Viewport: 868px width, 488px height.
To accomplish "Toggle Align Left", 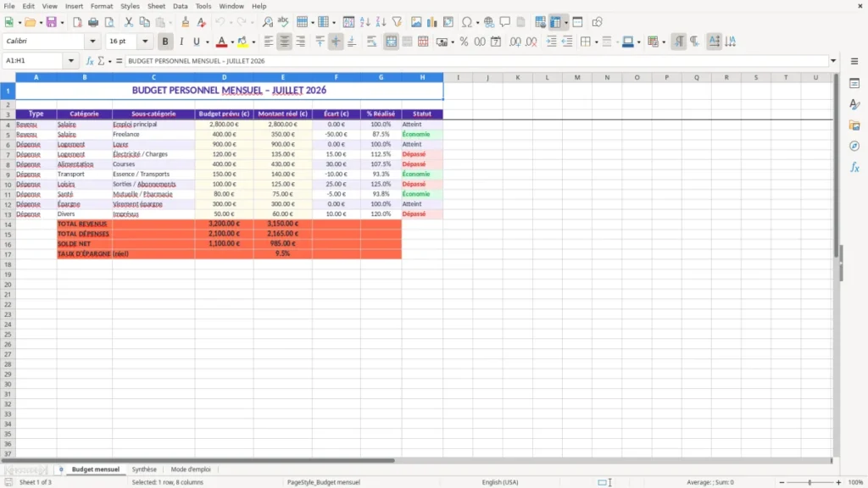I will (269, 42).
